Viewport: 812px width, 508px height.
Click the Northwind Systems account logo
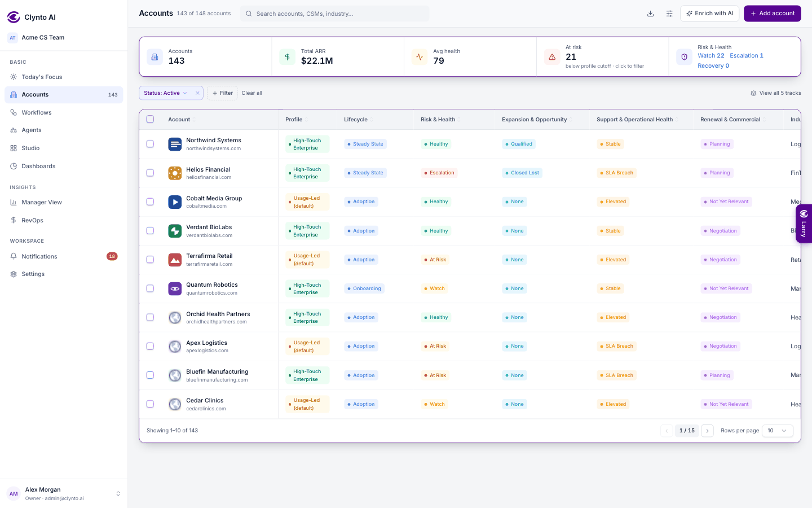click(175, 144)
